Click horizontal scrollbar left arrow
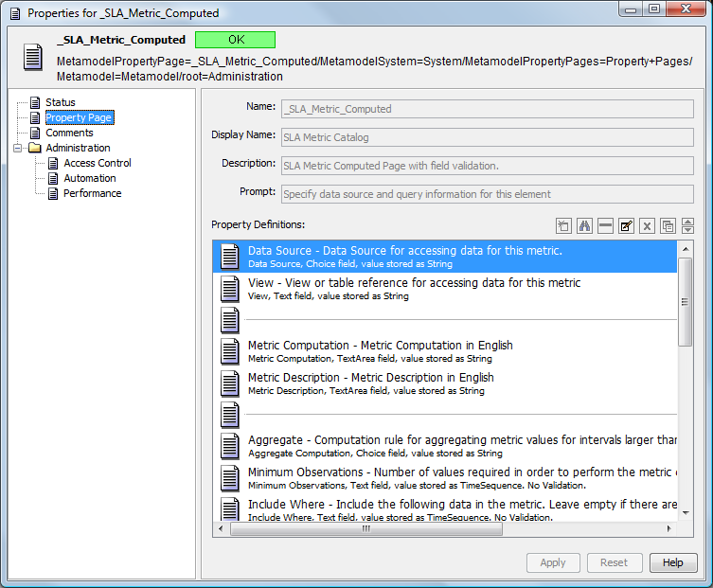 tap(221, 528)
